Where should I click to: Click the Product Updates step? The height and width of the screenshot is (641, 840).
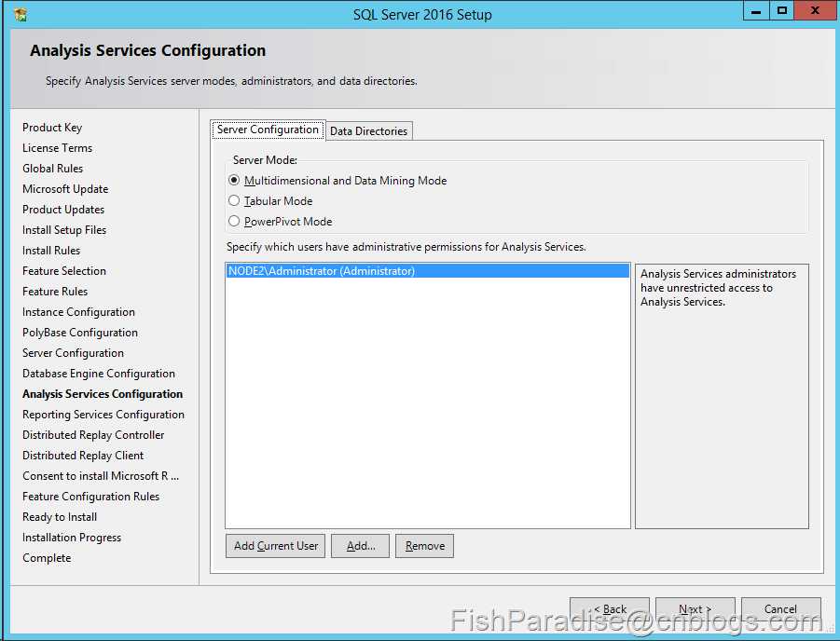pyautogui.click(x=63, y=210)
